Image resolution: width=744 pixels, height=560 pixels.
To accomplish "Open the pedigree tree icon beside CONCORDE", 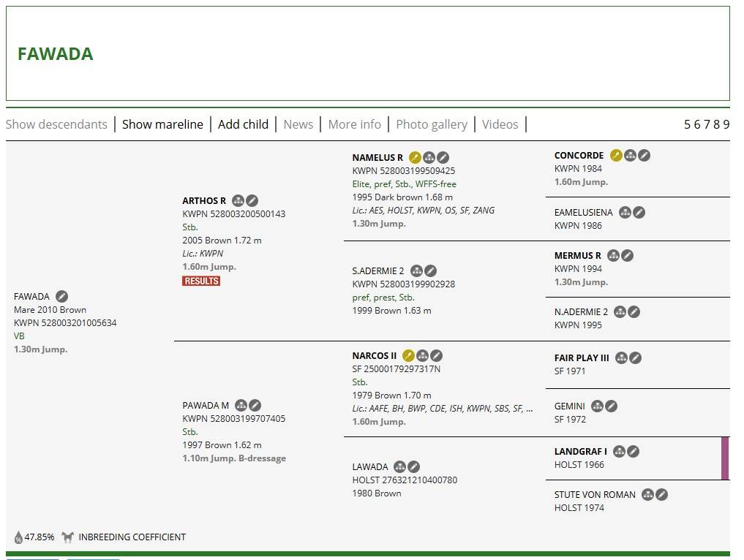I will (x=630, y=156).
